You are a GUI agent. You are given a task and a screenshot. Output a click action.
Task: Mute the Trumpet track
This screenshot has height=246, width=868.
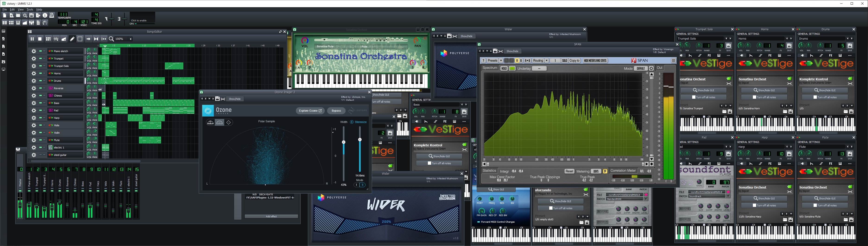click(x=40, y=59)
